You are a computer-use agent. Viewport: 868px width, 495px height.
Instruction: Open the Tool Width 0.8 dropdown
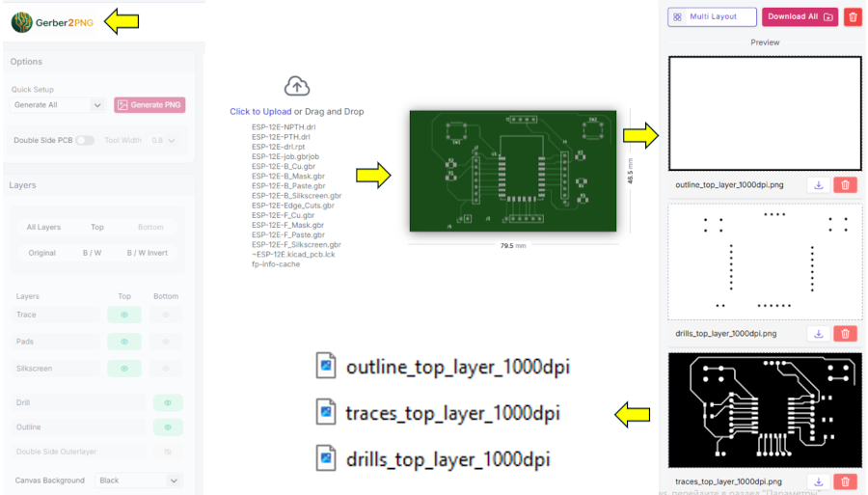163,140
